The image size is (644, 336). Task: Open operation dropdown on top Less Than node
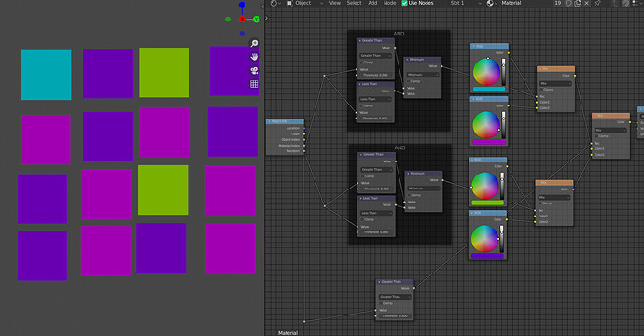click(375, 99)
